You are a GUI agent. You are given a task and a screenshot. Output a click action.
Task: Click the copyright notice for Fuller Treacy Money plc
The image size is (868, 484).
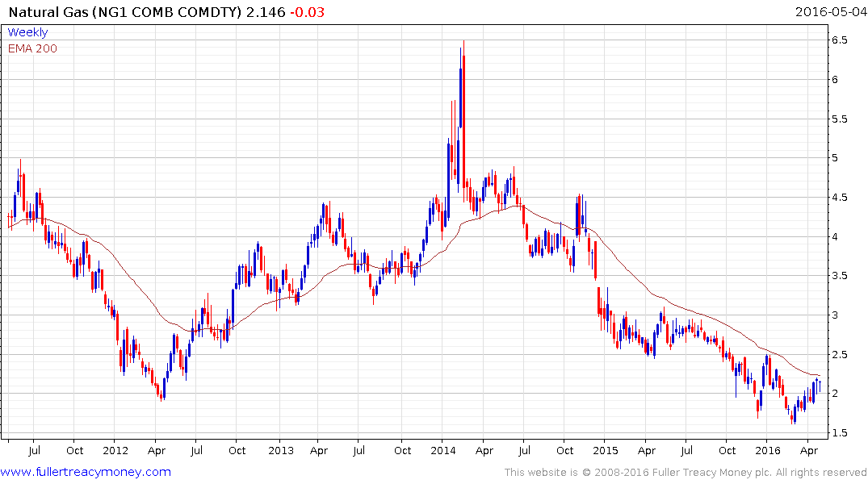(686, 473)
